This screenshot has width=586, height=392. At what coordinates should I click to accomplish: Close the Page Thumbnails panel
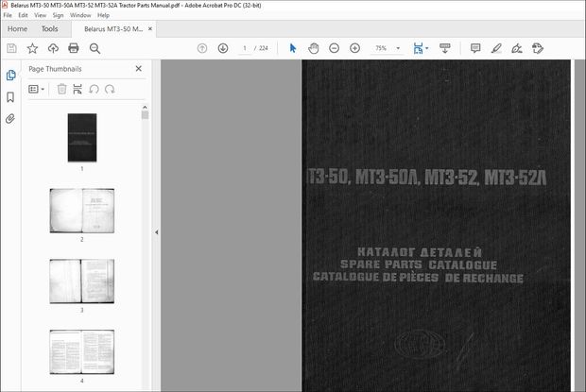point(139,69)
